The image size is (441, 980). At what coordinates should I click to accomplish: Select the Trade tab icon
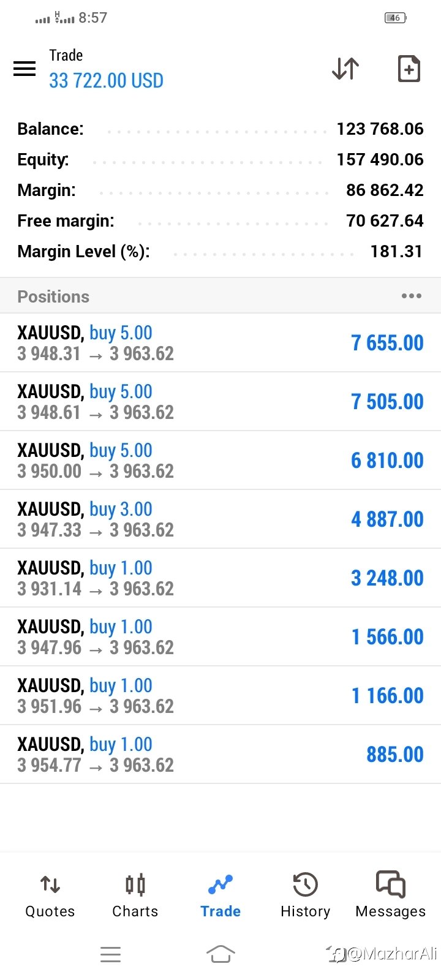click(221, 885)
